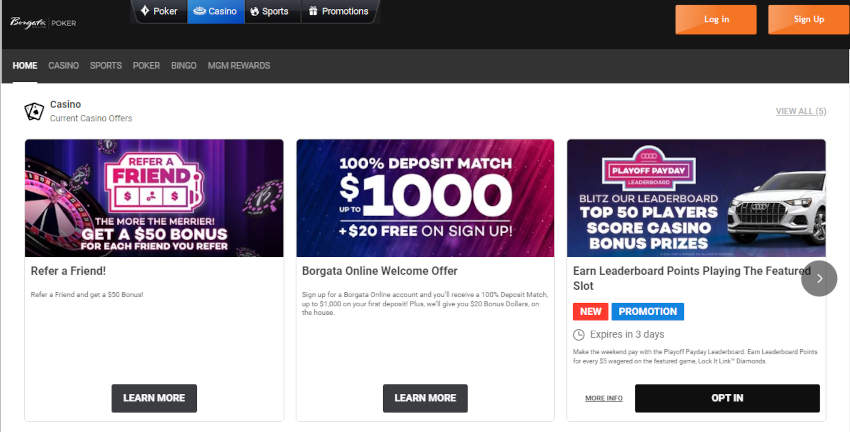
Task: Click the blue PROMOTION badge
Action: [647, 312]
